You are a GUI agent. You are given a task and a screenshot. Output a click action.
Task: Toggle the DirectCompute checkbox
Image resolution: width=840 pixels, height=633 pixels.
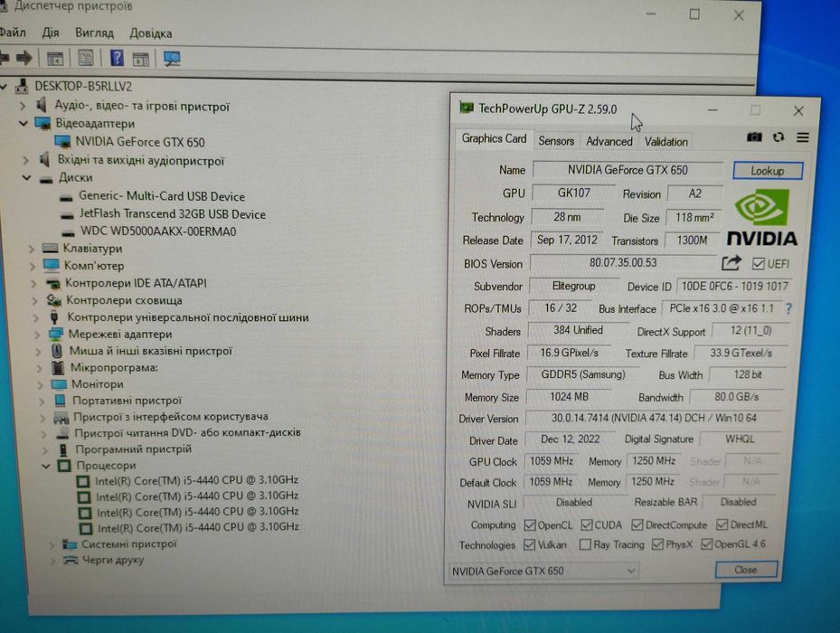point(637,524)
